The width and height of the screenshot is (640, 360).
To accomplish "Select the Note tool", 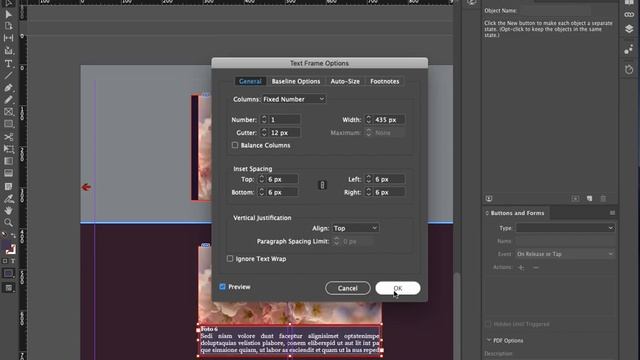I will pyautogui.click(x=8, y=187).
